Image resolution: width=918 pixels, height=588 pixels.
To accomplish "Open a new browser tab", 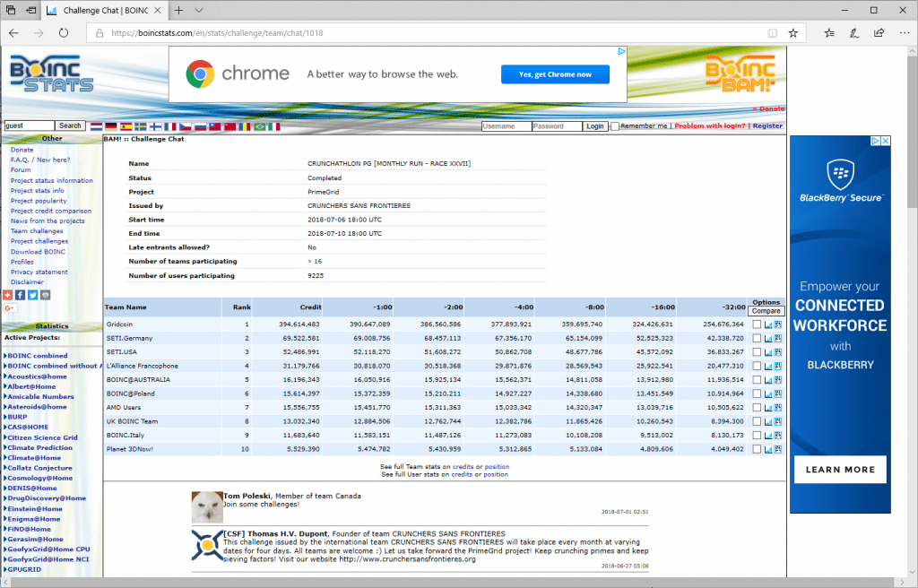I will [x=178, y=11].
